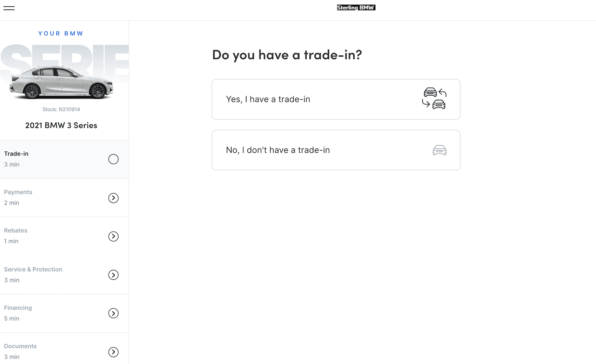The width and height of the screenshot is (596, 364).
Task: Click the BMW 3 Series car image
Action: pyautogui.click(x=61, y=82)
